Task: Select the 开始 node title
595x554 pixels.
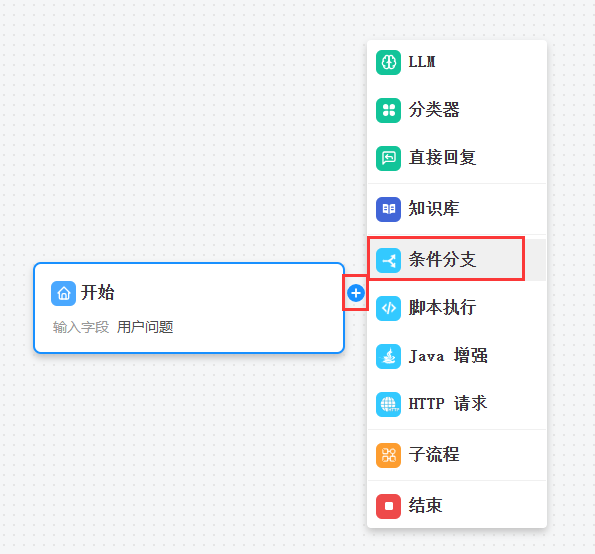Action: tap(98, 293)
